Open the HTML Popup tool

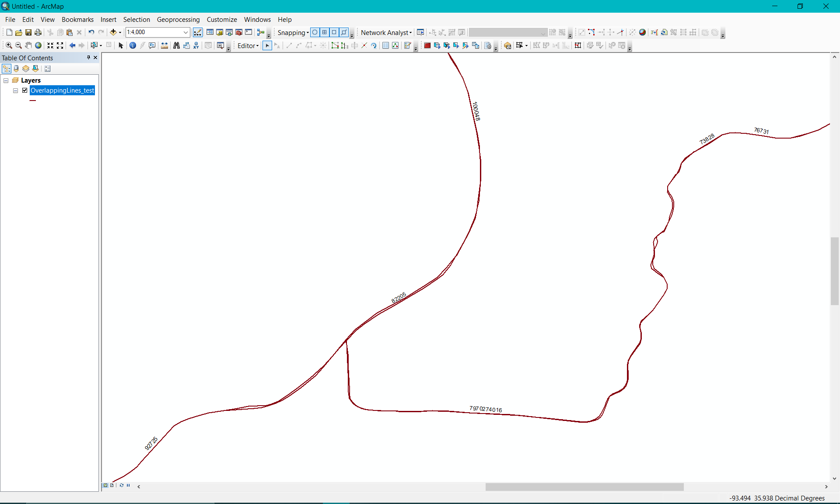152,45
